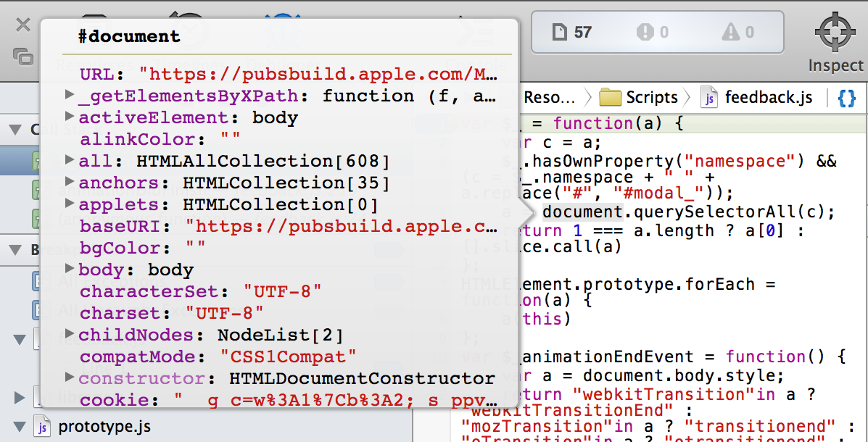
Task: Select feedback.js in the breadcrumb path
Action: 757,98
